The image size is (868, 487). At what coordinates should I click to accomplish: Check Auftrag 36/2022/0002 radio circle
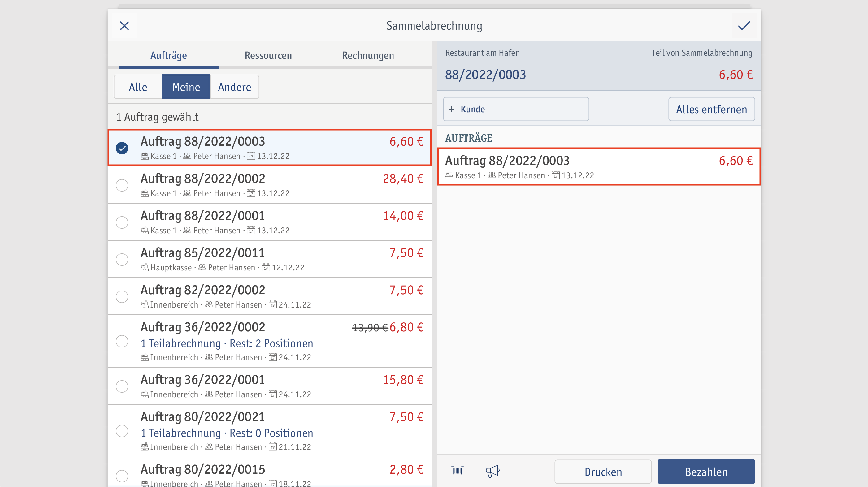click(122, 341)
